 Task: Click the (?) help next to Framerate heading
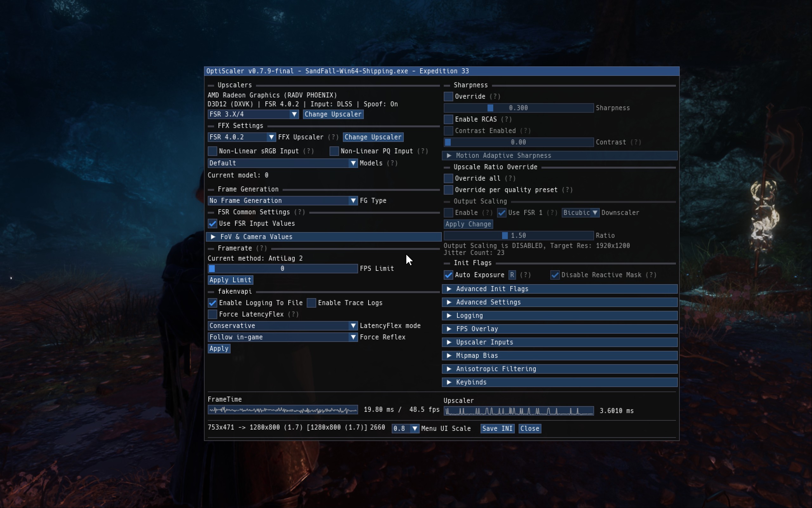261,248
